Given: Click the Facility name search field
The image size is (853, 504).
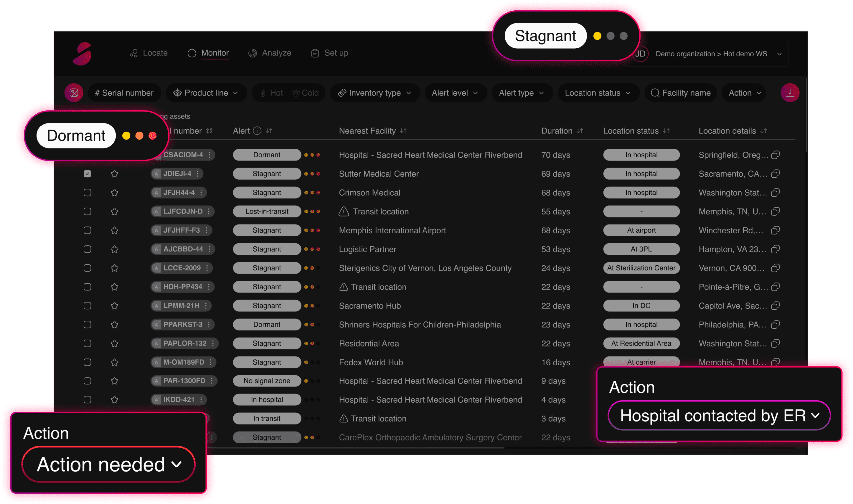Looking at the screenshot, I should coord(681,93).
